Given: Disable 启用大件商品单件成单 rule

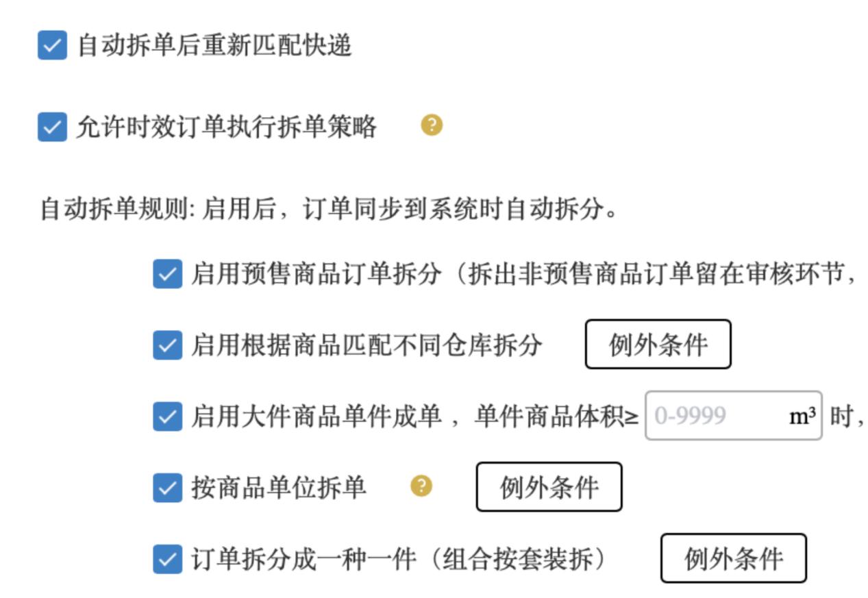Looking at the screenshot, I should tap(168, 416).
